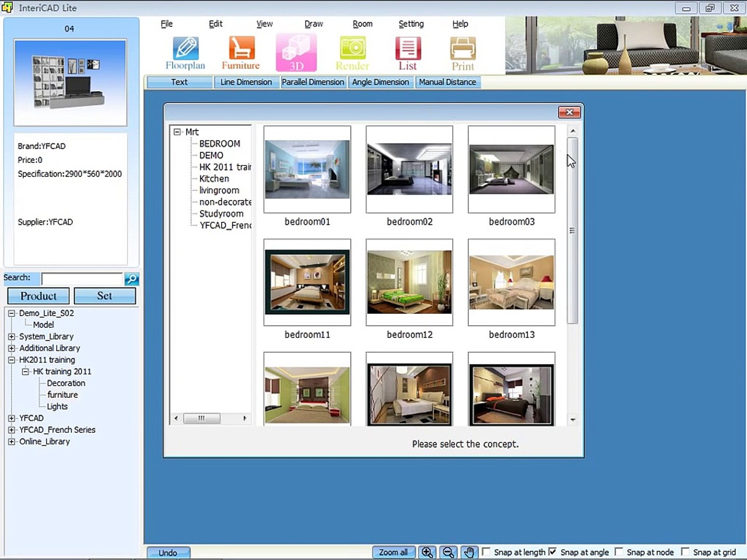Click the zoom out magnifier icon
Screen dimensions: 747x560
pyautogui.click(x=448, y=552)
